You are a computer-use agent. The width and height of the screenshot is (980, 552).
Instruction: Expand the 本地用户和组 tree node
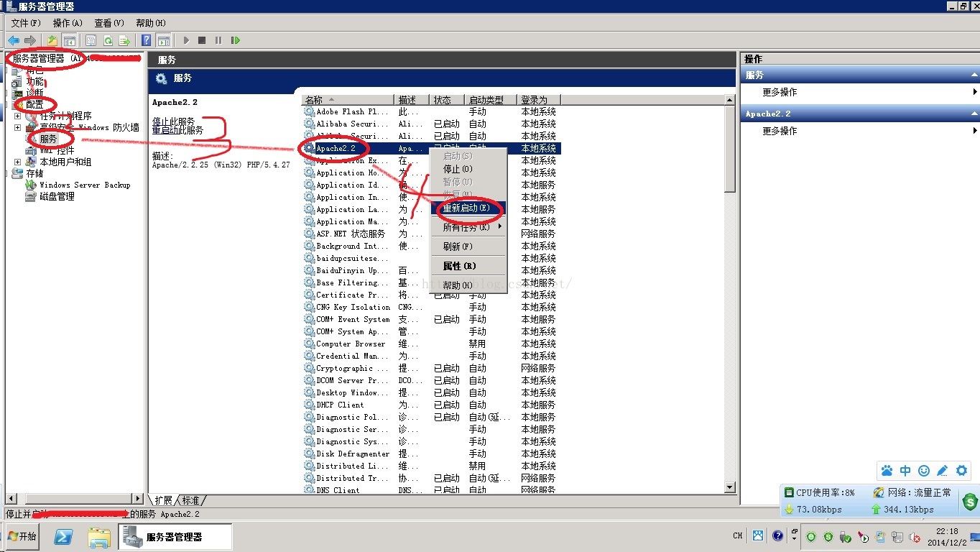coord(18,162)
